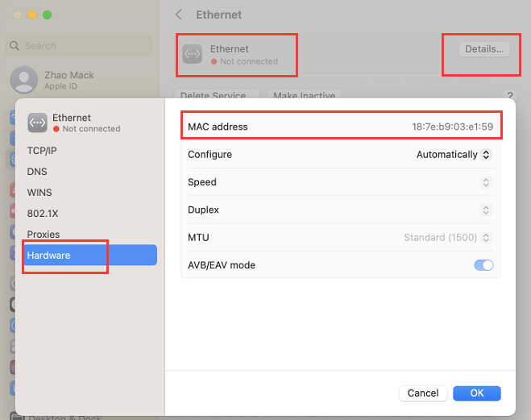Screen dimensions: 531x420
Task: Click the MAC address value field
Action: (452, 127)
